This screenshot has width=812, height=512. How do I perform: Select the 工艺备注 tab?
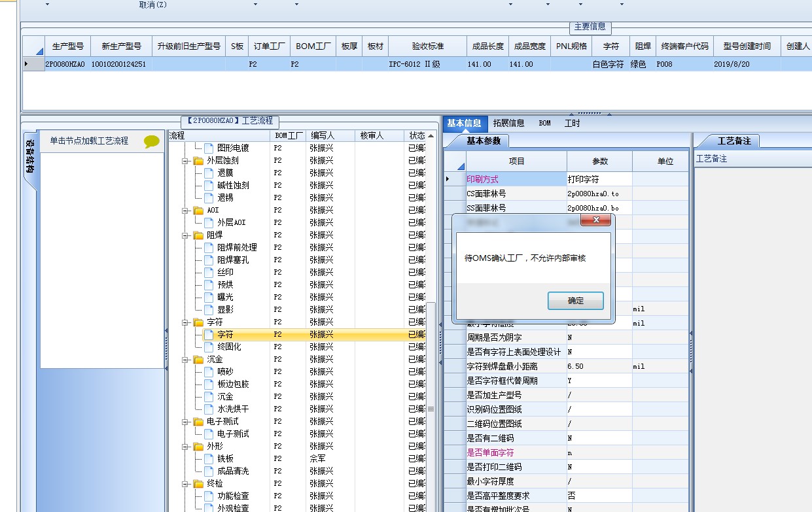tap(734, 141)
